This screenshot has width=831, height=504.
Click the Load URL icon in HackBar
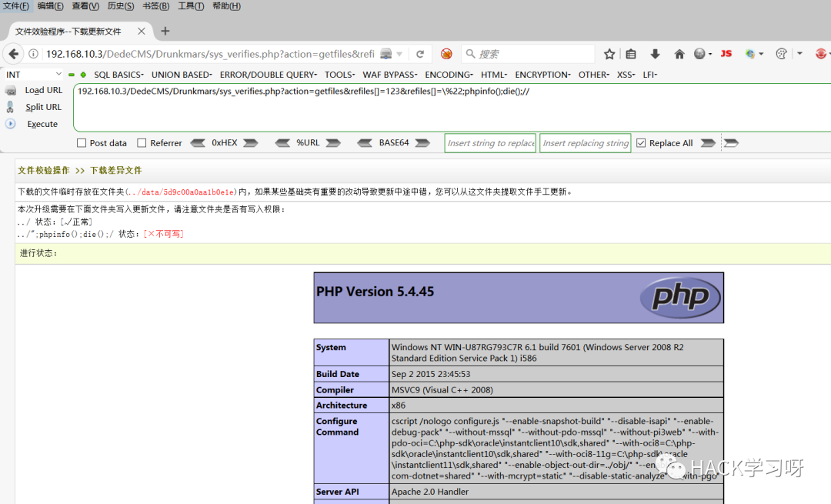11,91
